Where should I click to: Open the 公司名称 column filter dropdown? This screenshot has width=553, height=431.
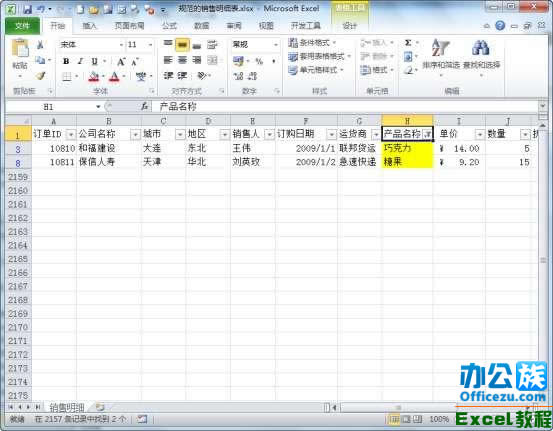click(x=135, y=134)
